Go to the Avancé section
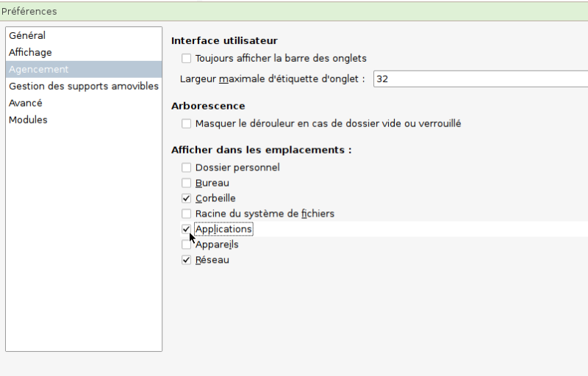Image resolution: width=588 pixels, height=376 pixels. [84, 103]
